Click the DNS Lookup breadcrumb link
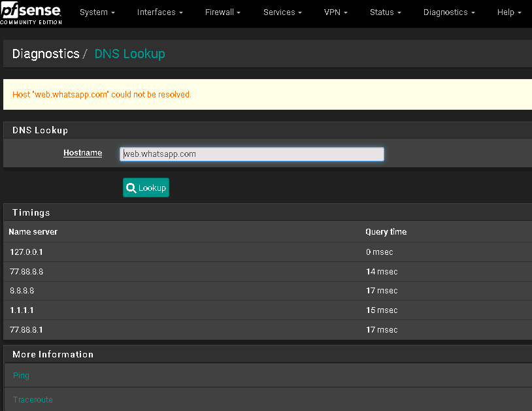This screenshot has width=532, height=411. click(x=129, y=54)
